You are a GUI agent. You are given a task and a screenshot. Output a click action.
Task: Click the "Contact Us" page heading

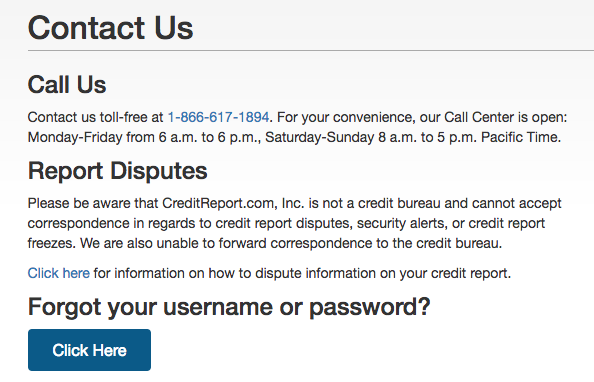pyautogui.click(x=110, y=28)
